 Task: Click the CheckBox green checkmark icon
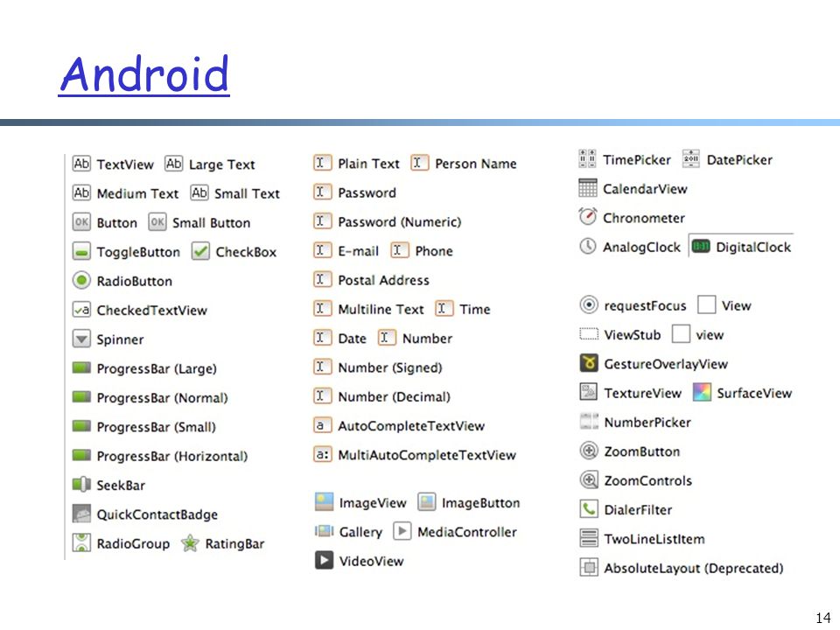[200, 251]
